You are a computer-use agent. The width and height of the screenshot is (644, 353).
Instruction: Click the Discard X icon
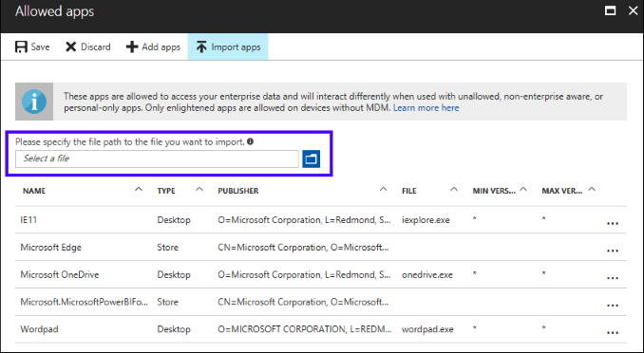tap(71, 46)
